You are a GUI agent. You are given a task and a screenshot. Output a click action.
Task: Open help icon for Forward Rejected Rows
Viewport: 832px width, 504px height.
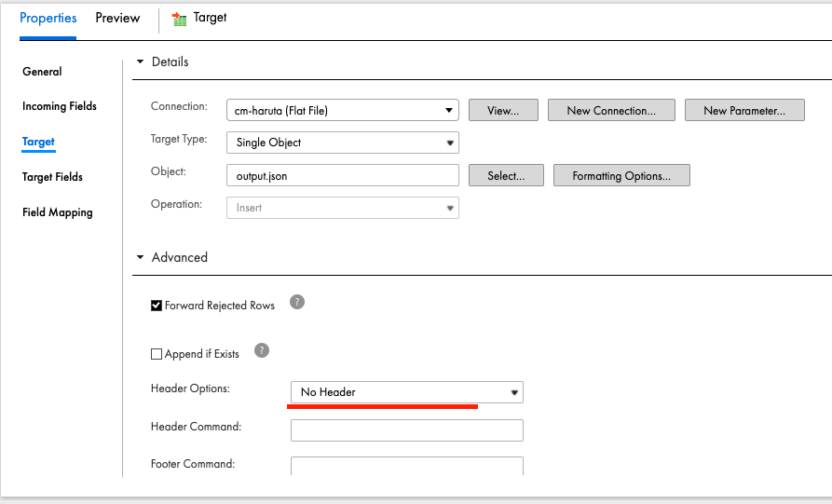297,303
